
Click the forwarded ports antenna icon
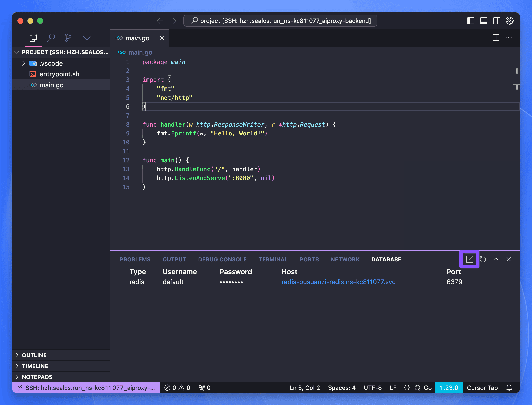tap(202, 388)
